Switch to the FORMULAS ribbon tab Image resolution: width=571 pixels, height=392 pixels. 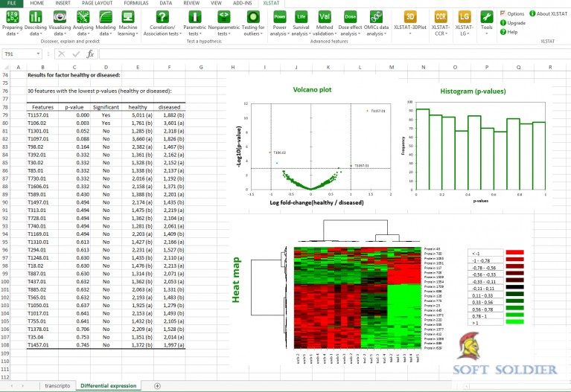(x=135, y=3)
